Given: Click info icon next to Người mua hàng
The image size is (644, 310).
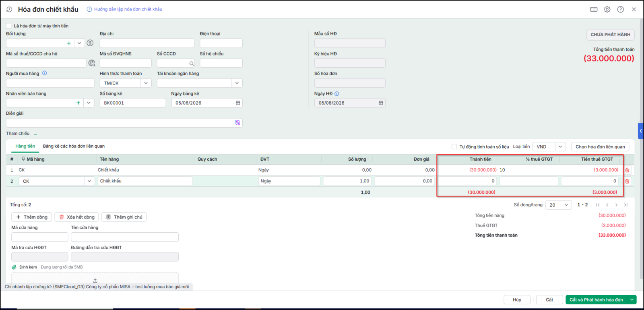Looking at the screenshot, I should pos(45,73).
